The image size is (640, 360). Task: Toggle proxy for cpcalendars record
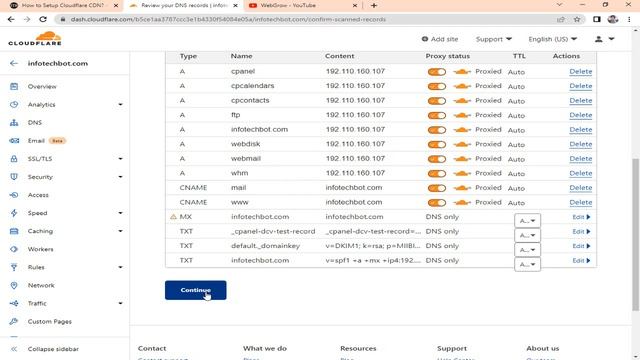pos(437,86)
